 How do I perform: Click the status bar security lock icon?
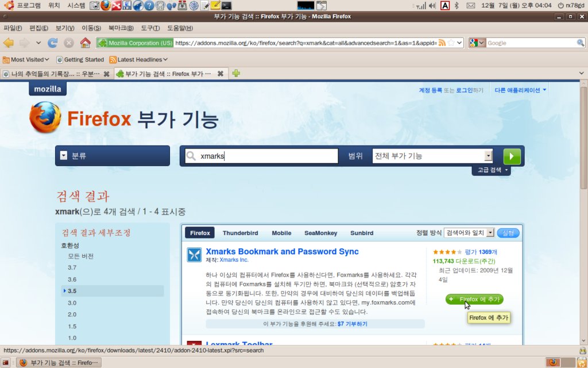[582, 350]
